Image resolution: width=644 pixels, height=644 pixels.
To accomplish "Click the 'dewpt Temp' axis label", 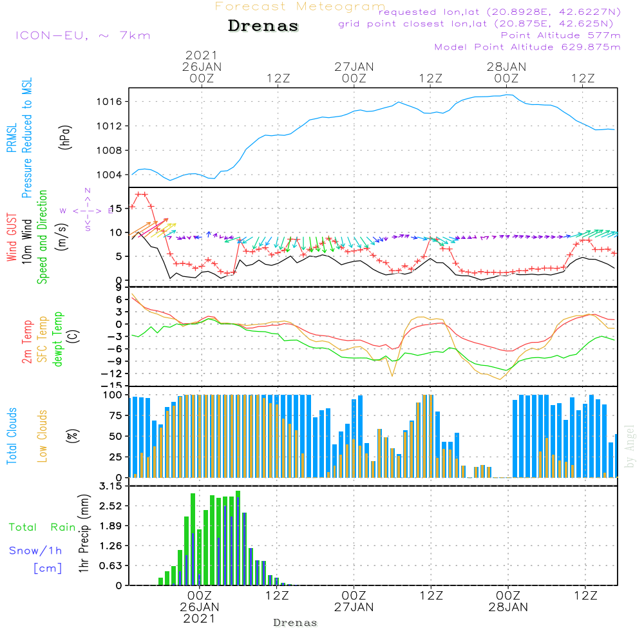I will [x=58, y=339].
